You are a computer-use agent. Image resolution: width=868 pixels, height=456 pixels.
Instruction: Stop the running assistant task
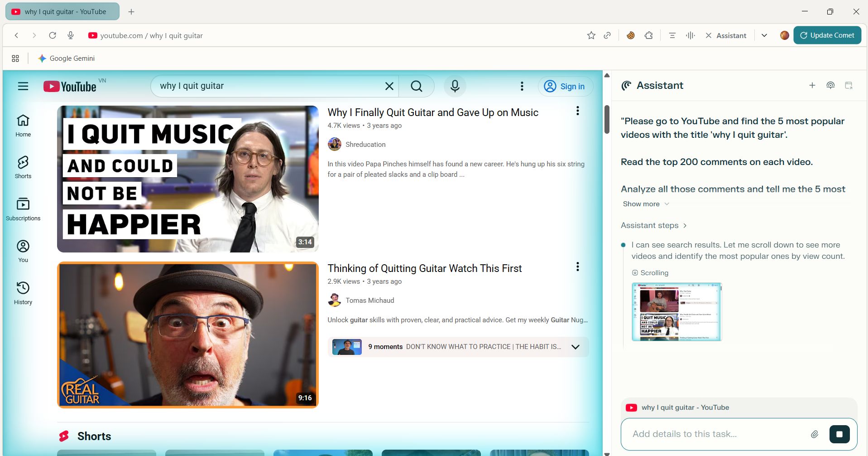tap(839, 434)
